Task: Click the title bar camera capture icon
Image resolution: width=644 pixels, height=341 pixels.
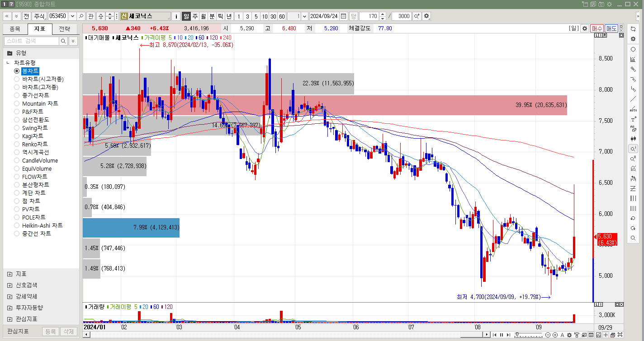Action: pyautogui.click(x=601, y=4)
